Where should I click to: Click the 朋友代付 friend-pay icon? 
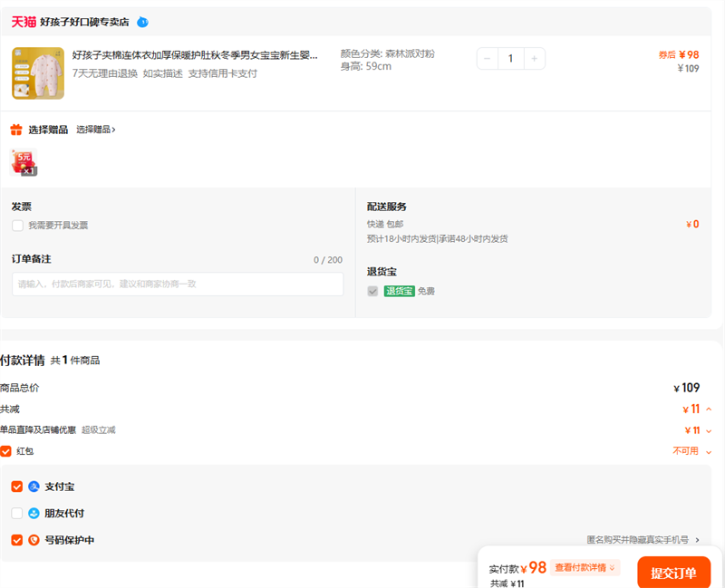(x=34, y=513)
